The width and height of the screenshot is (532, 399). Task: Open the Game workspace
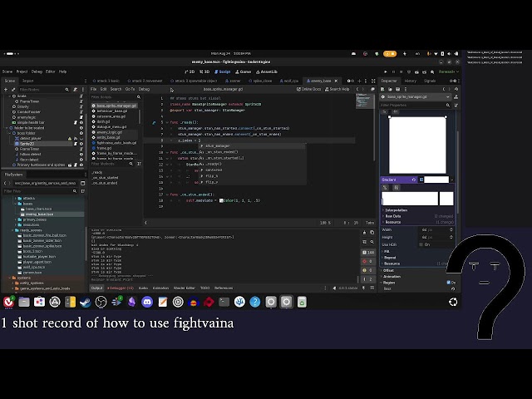click(244, 71)
